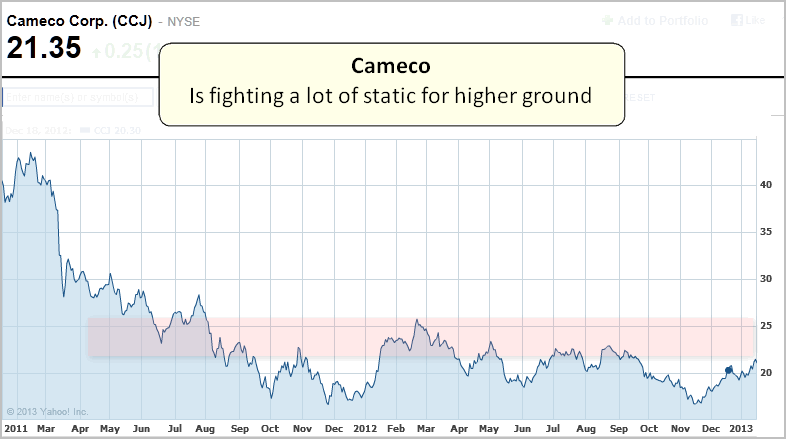Screen dimensions: 786x439
Task: Click the Add to Portfolio link
Action: point(663,21)
